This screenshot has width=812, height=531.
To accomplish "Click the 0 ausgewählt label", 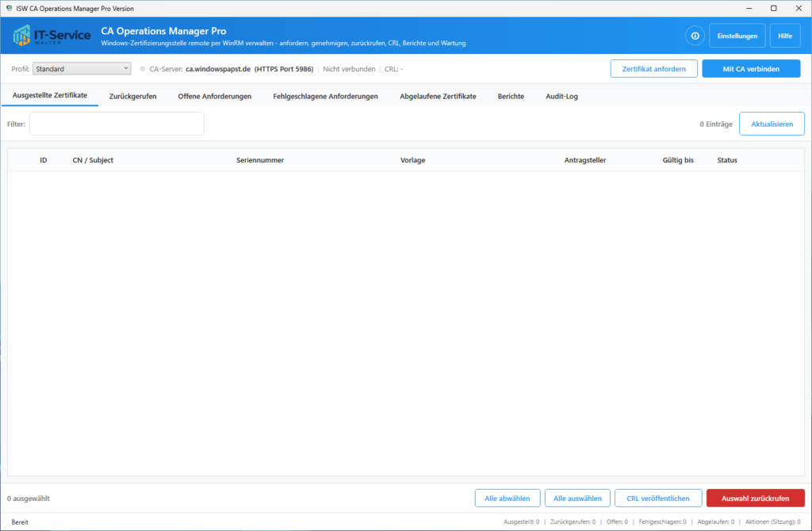I will pyautogui.click(x=29, y=499).
